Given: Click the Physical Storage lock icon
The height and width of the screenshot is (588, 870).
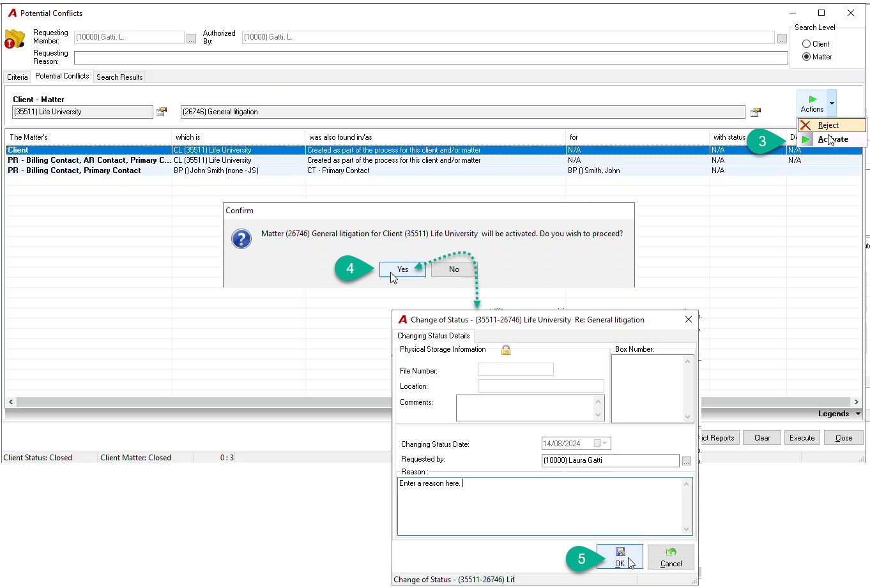Looking at the screenshot, I should 506,350.
